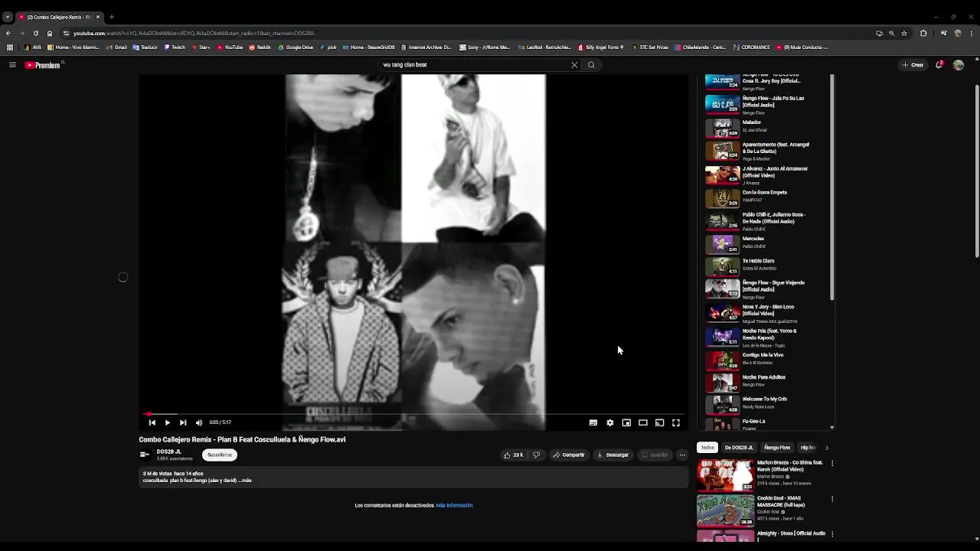Enter fullscreen mode

676,422
